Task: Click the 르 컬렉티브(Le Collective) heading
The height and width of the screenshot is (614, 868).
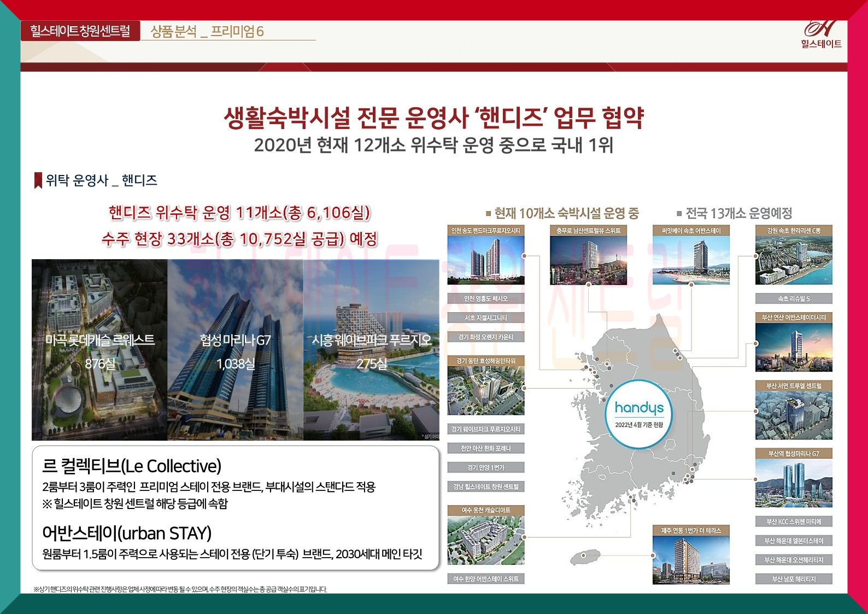Action: click(x=132, y=466)
